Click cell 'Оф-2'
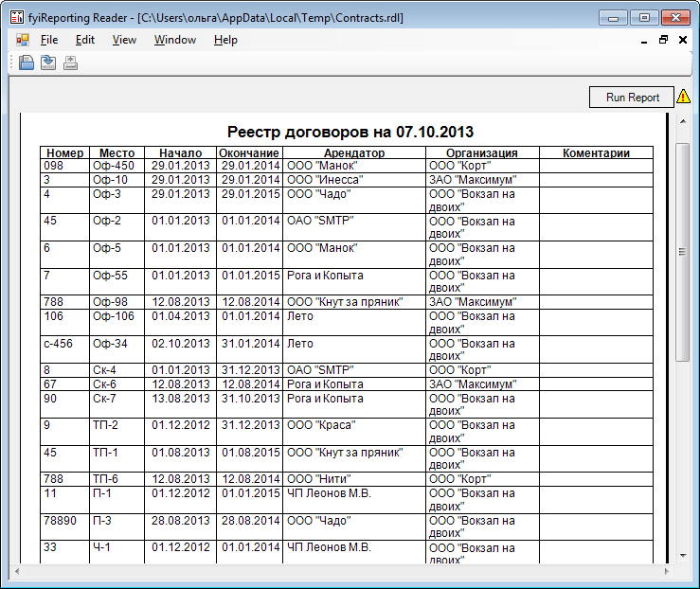The width and height of the screenshot is (700, 589). [117, 227]
